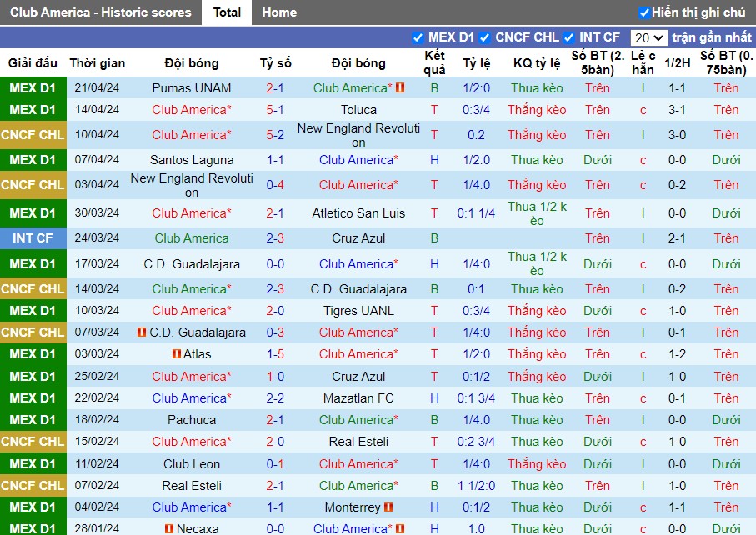Select MEX D1 league cell on 21/04/24
This screenshot has height=535, width=756.
[x=33, y=88]
